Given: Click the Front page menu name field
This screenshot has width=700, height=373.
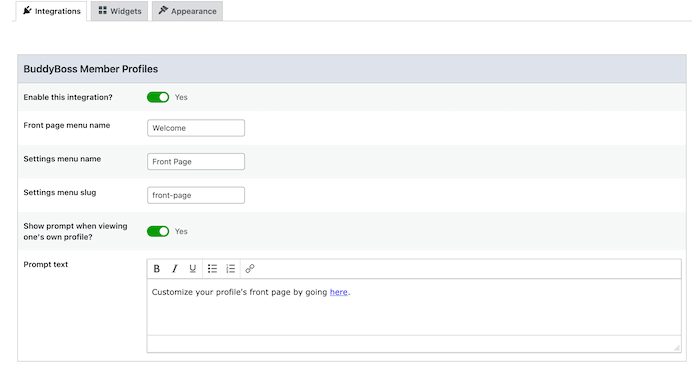Looking at the screenshot, I should (x=196, y=128).
